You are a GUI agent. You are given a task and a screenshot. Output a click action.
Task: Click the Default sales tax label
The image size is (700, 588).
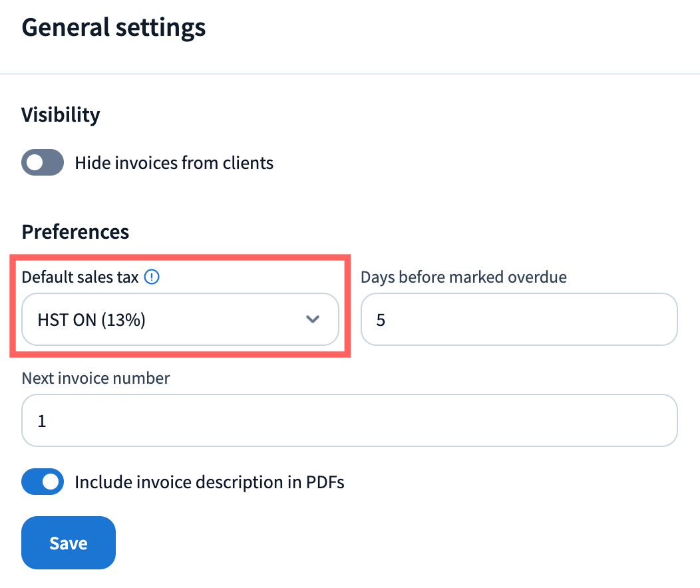pos(80,277)
